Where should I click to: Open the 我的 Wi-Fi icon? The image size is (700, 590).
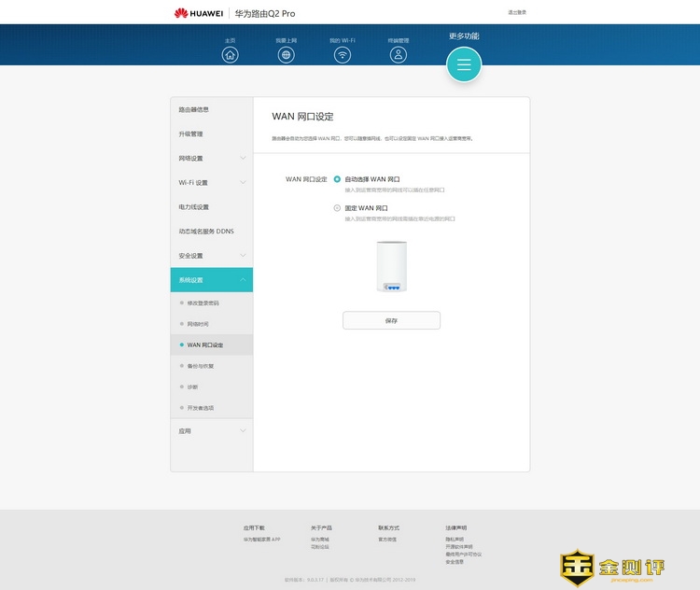pos(343,54)
